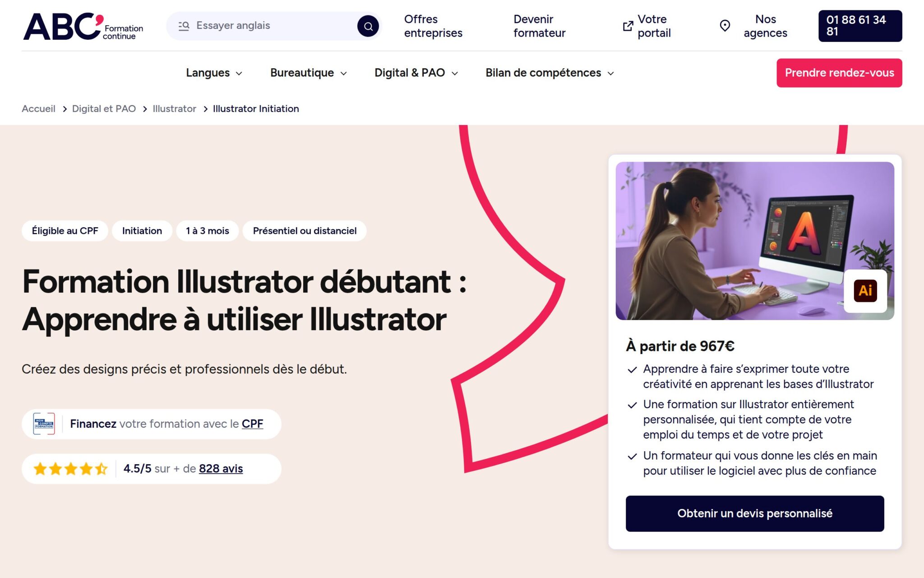Go to Accueil in breadcrumb

pyautogui.click(x=38, y=109)
